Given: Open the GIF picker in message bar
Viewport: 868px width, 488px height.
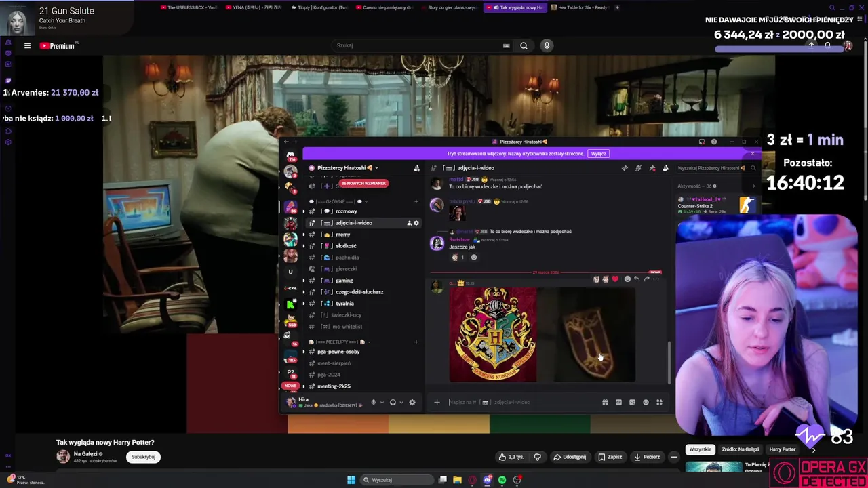Looking at the screenshot, I should pyautogui.click(x=618, y=403).
